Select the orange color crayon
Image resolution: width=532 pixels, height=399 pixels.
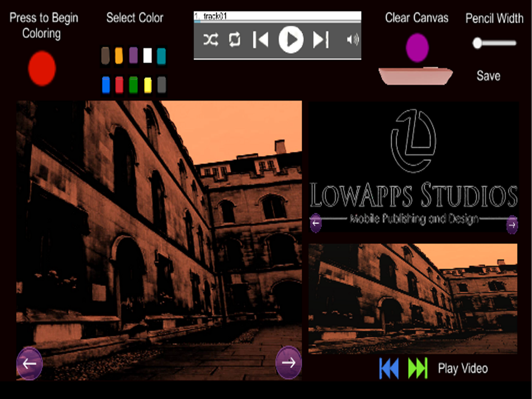point(119,56)
